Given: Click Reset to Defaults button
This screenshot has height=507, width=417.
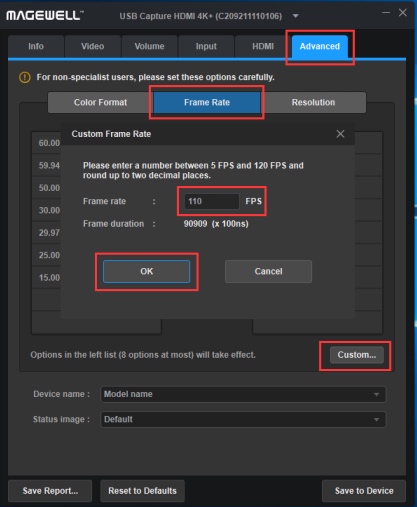Looking at the screenshot, I should coord(142,491).
